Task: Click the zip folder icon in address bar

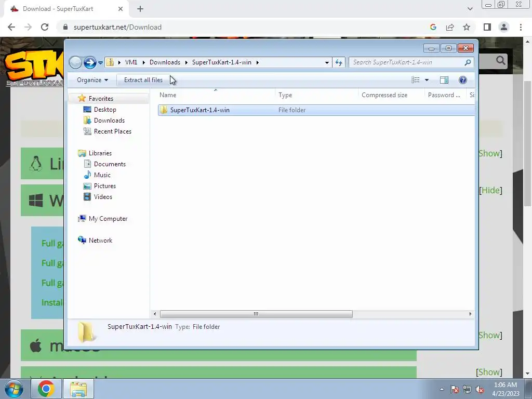Action: 110,62
